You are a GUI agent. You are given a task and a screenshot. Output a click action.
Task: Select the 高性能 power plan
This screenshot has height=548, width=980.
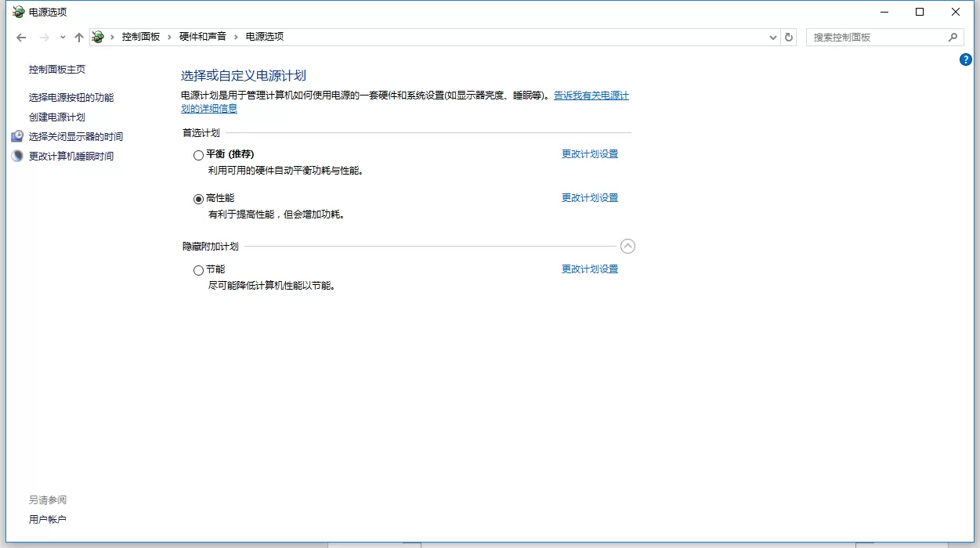pos(198,198)
